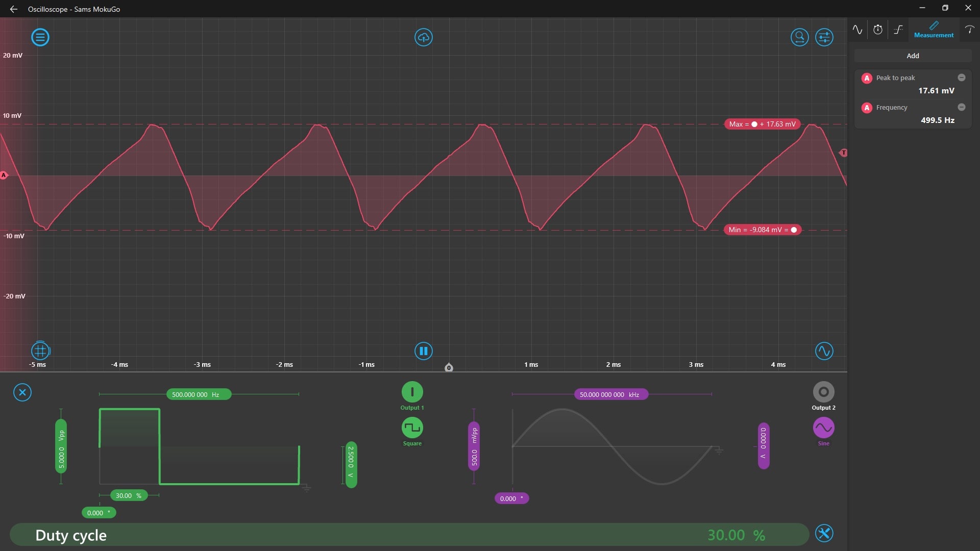Pause the oscilloscope acquisition
Image resolution: width=980 pixels, height=551 pixels.
[x=423, y=351]
